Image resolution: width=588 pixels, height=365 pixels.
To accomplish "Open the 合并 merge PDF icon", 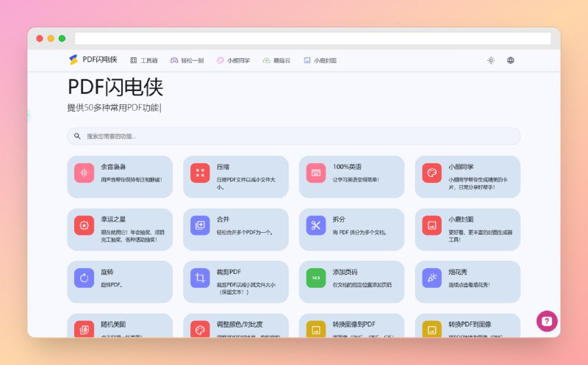I will [x=200, y=225].
